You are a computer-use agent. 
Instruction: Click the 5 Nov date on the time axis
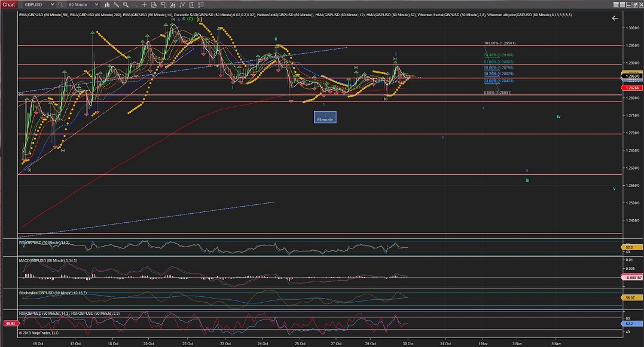pos(556,344)
